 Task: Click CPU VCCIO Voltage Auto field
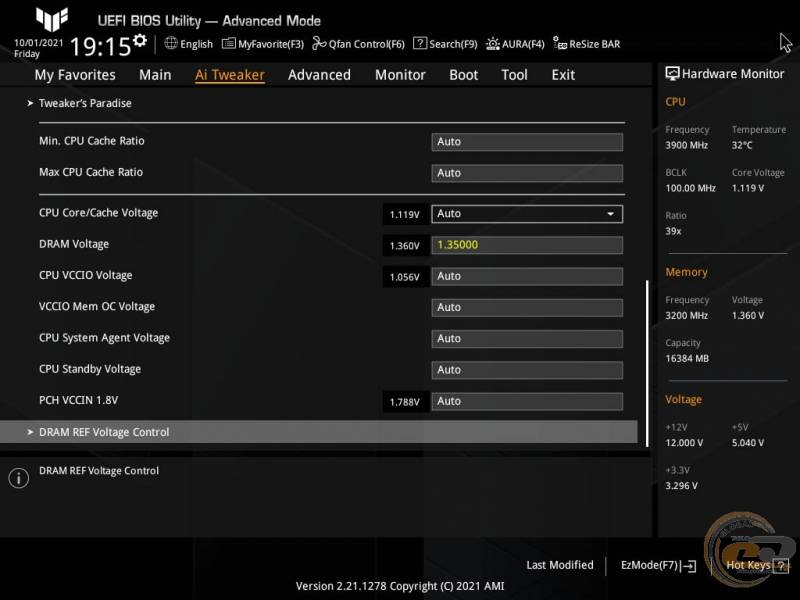point(527,276)
